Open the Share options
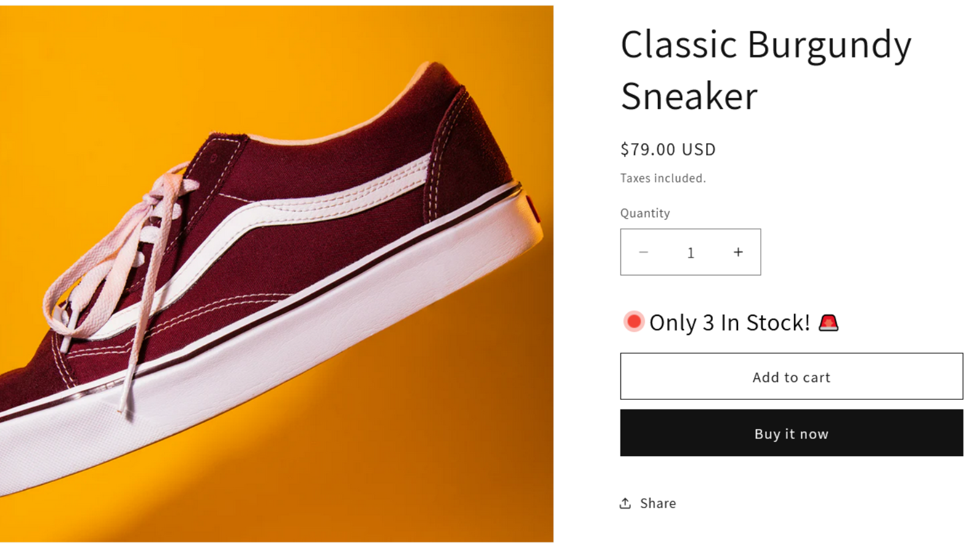The height and width of the screenshot is (551, 980). [x=647, y=503]
